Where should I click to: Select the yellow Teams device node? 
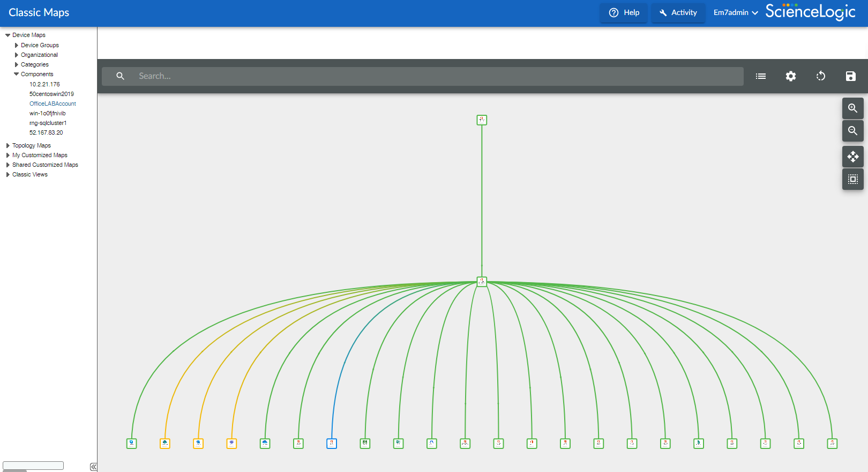231,444
